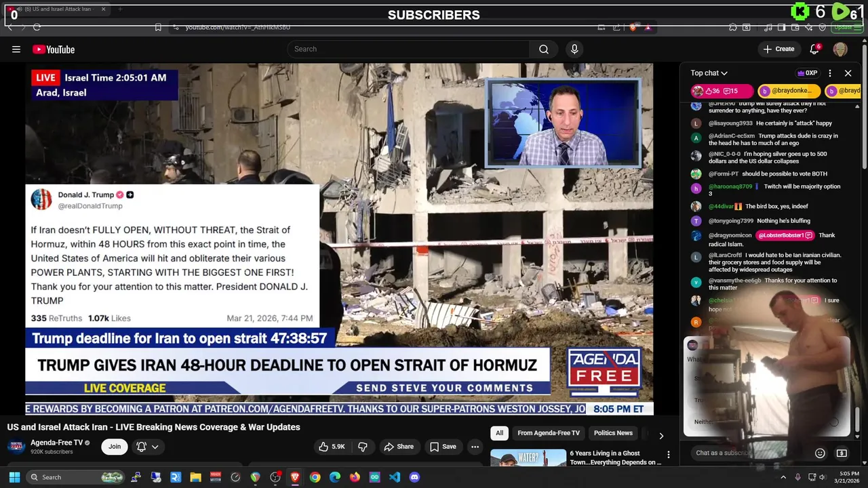
Task: Open more actions three-dot menu
Action: pyautogui.click(x=475, y=447)
